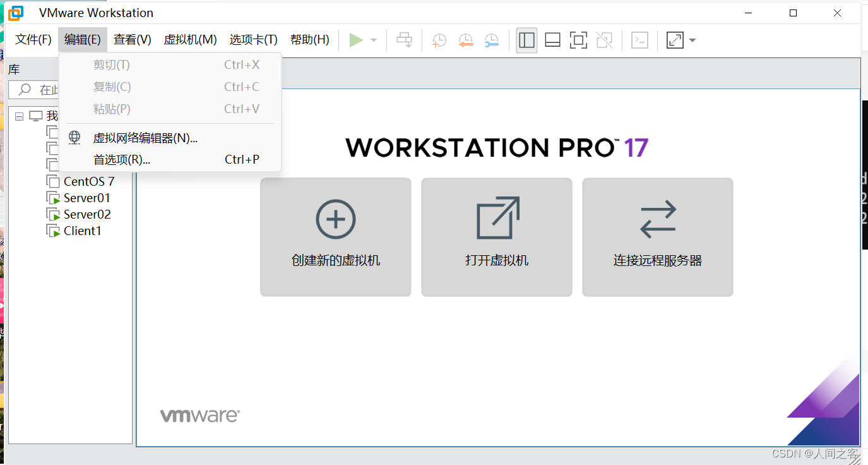
Task: Open the stretch options dropdown arrow
Action: 693,40
